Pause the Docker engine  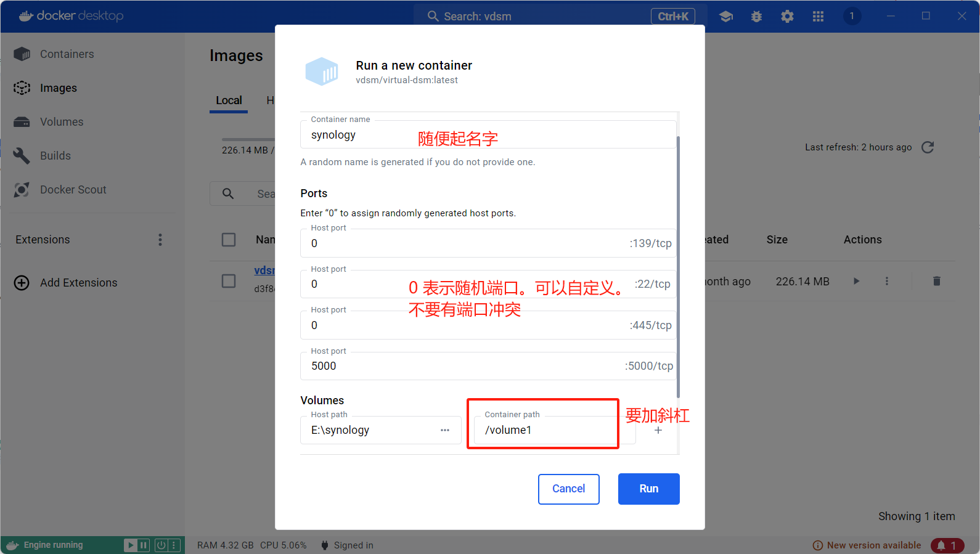(144, 545)
